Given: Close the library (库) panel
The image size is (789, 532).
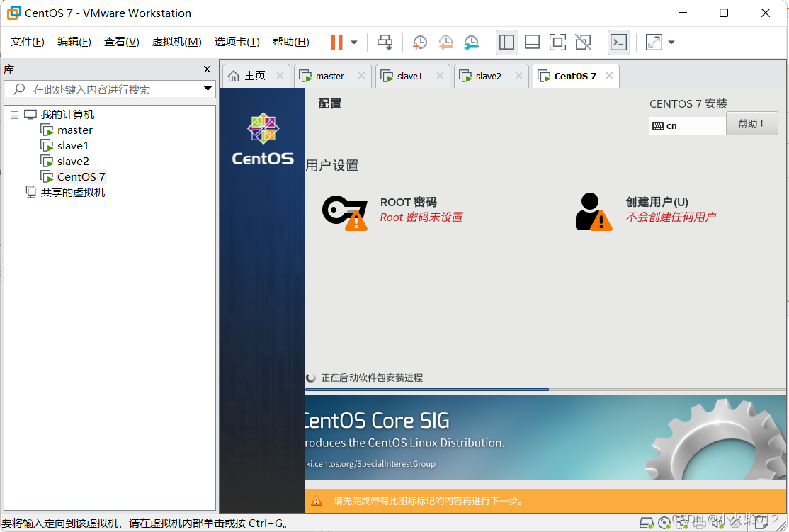Looking at the screenshot, I should click(x=207, y=69).
